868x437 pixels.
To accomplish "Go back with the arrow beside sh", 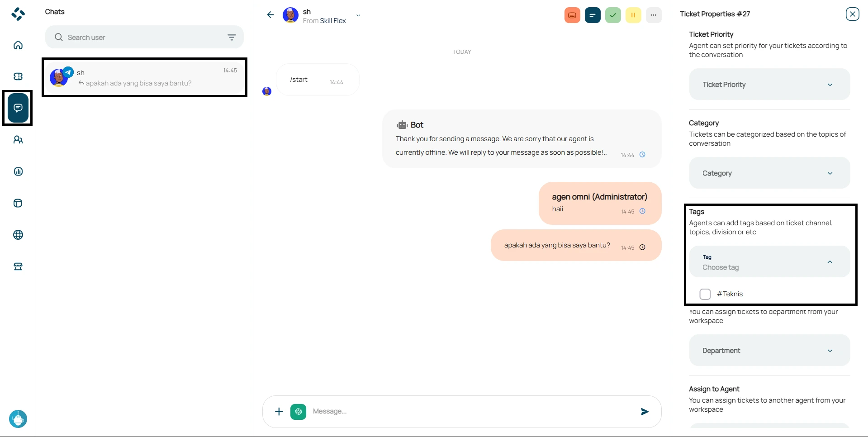I will click(270, 15).
